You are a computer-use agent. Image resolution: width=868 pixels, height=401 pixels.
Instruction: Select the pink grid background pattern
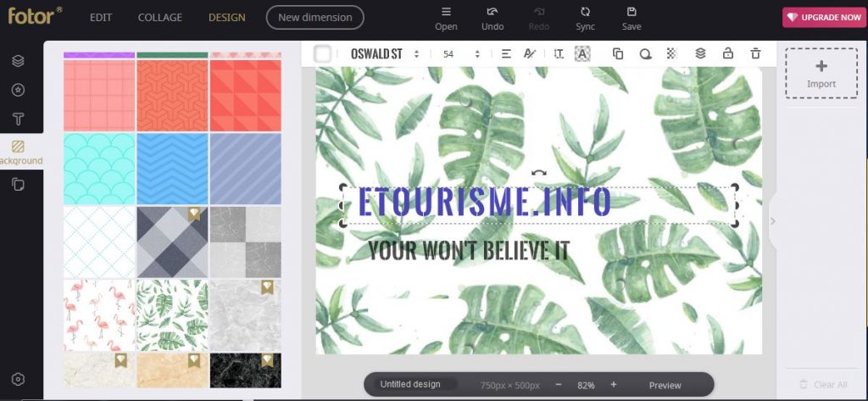point(99,95)
